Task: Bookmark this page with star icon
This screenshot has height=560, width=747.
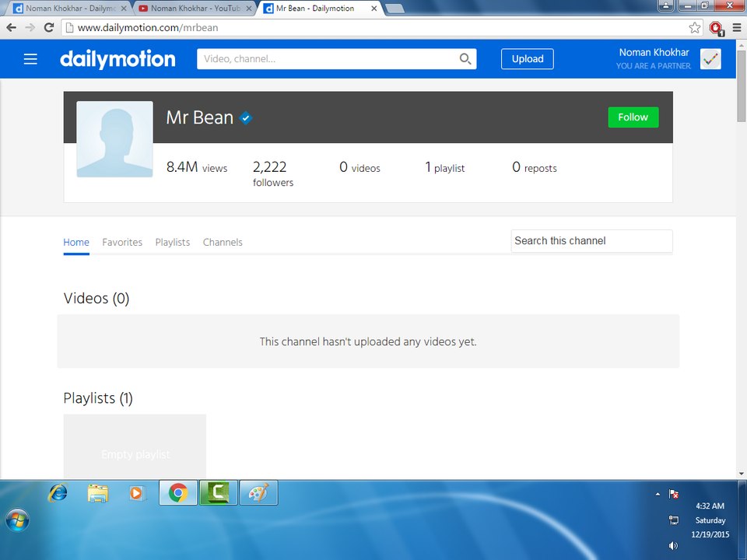Action: [x=695, y=28]
